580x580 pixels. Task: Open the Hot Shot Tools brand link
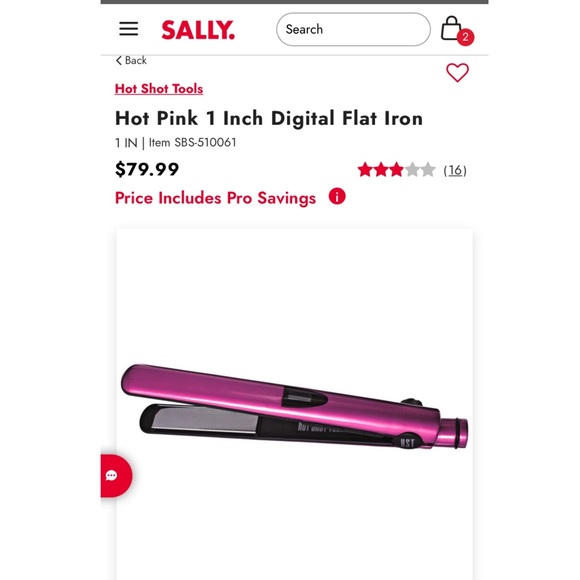[x=159, y=89]
